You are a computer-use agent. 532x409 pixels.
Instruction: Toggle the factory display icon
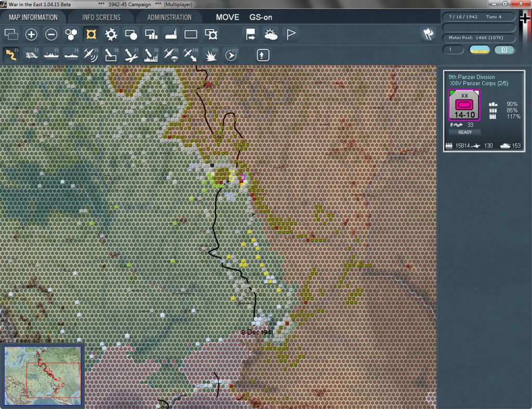[171, 34]
